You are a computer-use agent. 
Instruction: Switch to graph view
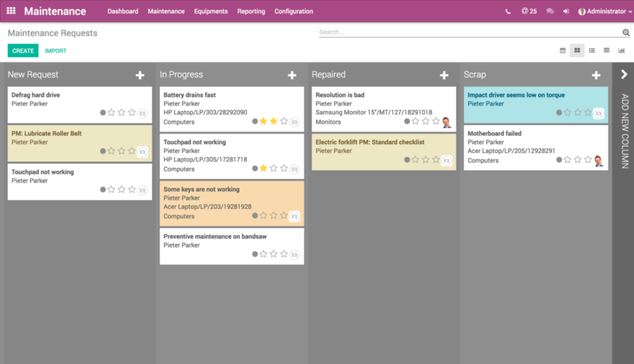point(621,51)
